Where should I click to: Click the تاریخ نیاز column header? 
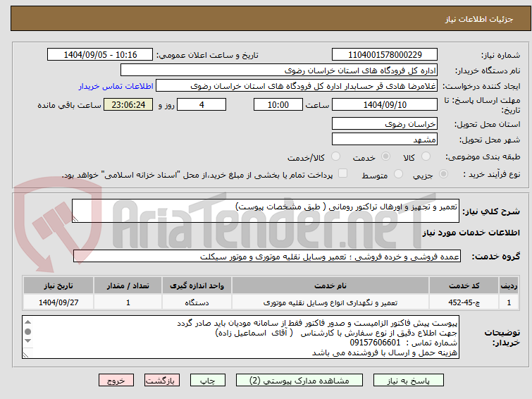pos(58,286)
